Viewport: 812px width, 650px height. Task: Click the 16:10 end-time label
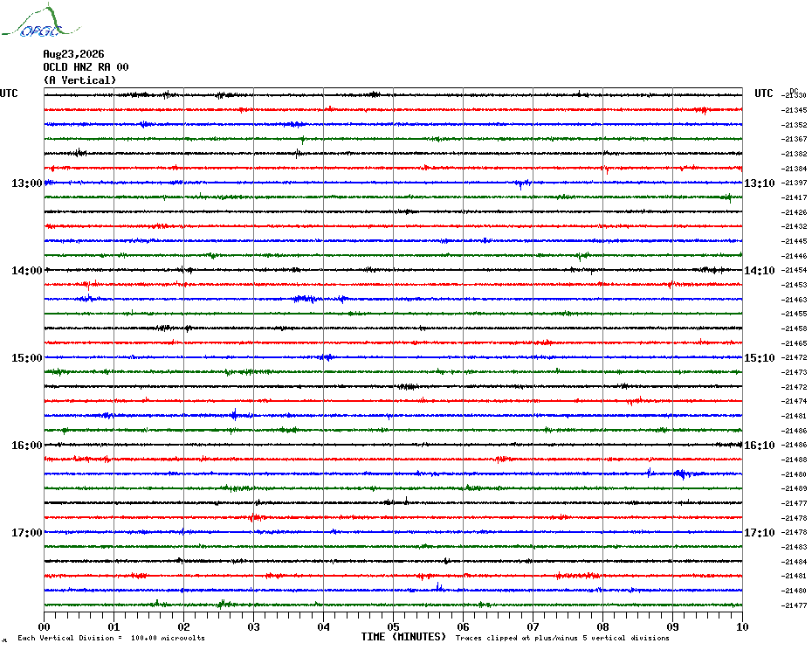(x=760, y=446)
